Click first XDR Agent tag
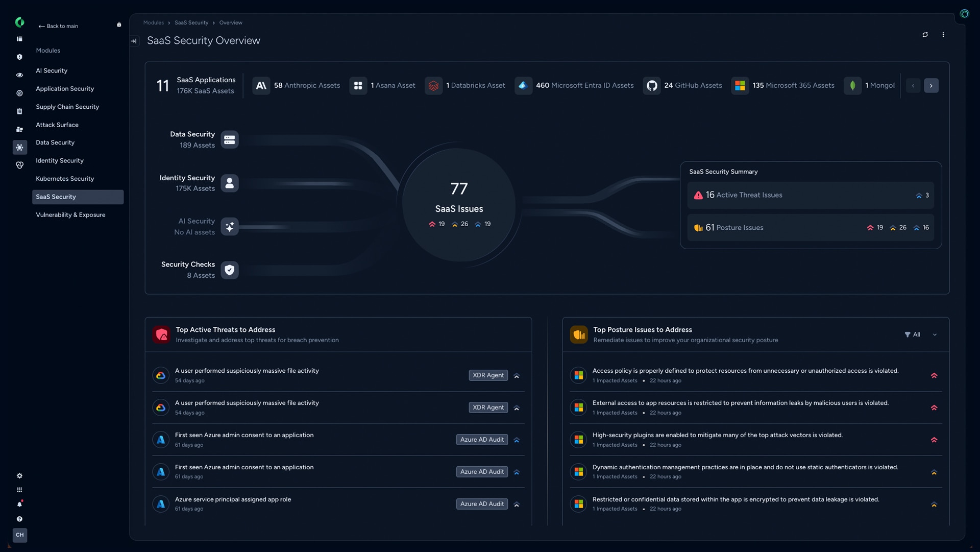The height and width of the screenshot is (552, 980). tap(488, 375)
